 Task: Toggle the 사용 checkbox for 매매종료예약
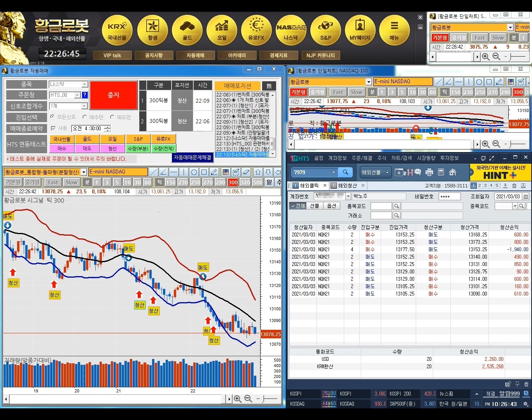(53, 128)
